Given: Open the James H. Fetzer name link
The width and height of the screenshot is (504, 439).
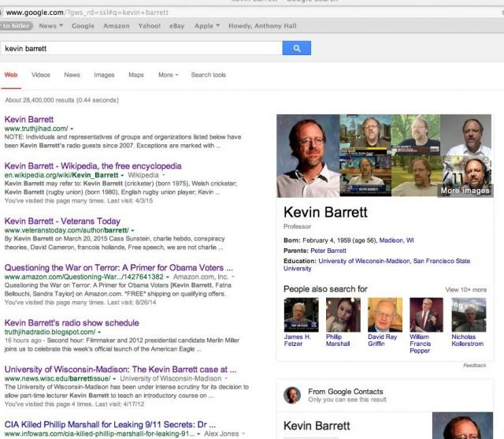Looking at the screenshot, I should [298, 340].
